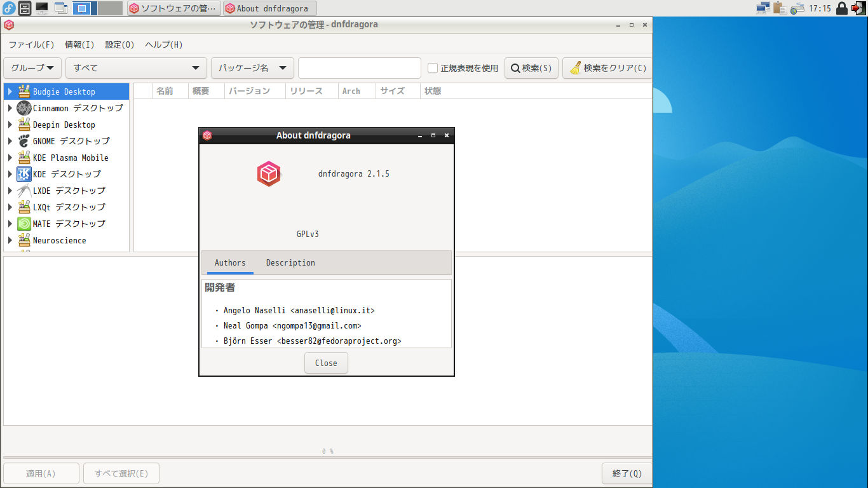868x488 pixels.
Task: Click the green MATE icon
Action: pyautogui.click(x=24, y=224)
